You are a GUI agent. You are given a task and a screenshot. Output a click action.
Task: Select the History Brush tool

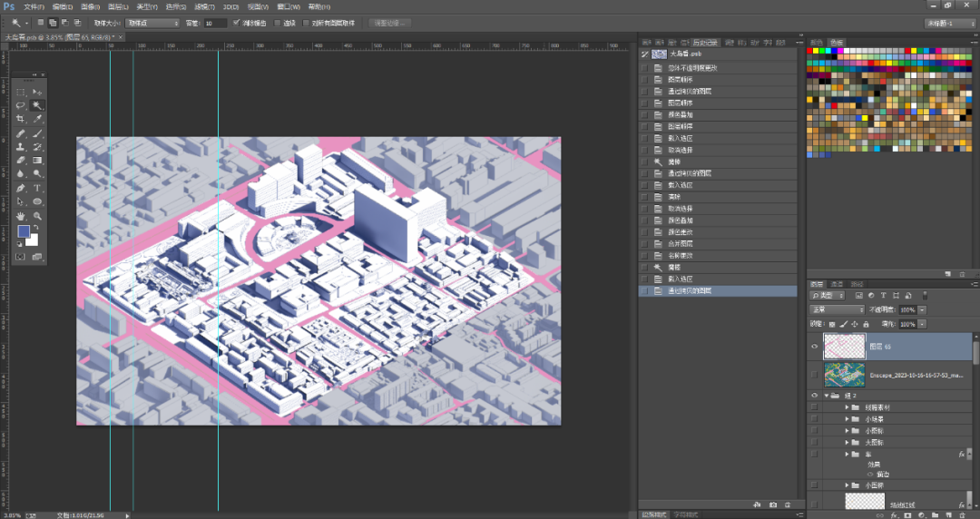point(37,147)
